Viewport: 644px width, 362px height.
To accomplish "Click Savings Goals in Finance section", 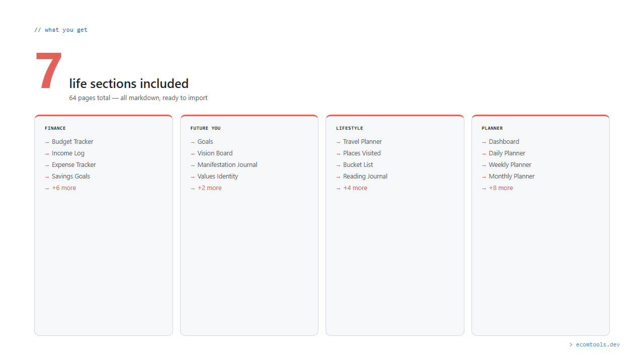I will click(71, 176).
